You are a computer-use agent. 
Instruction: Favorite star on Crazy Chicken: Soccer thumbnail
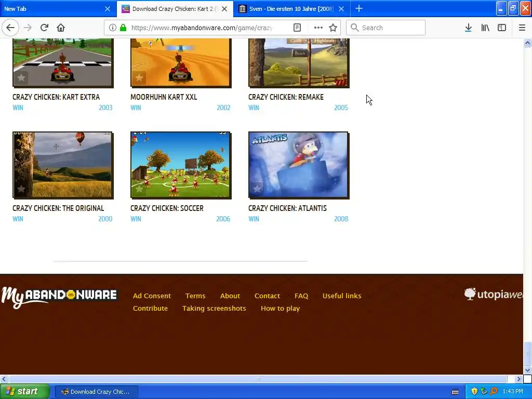pos(139,189)
